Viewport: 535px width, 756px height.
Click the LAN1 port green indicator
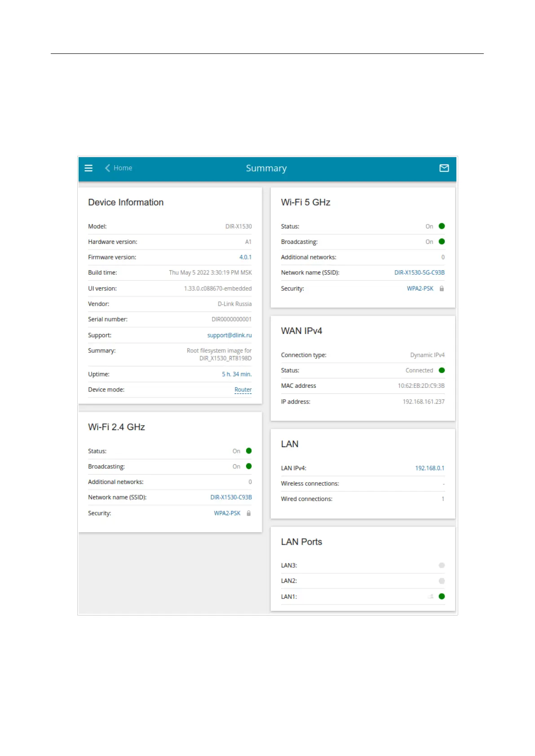442,596
